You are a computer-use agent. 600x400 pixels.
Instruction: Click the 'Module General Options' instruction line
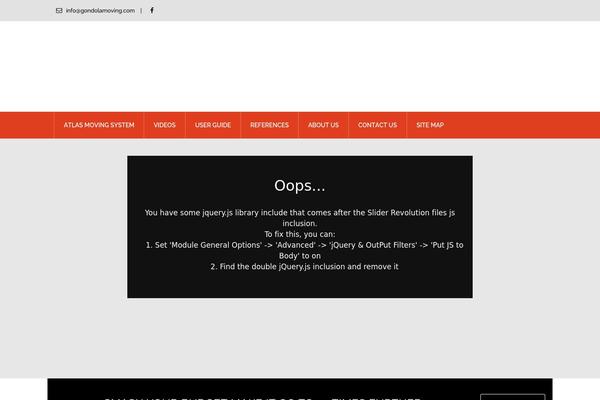coord(304,250)
